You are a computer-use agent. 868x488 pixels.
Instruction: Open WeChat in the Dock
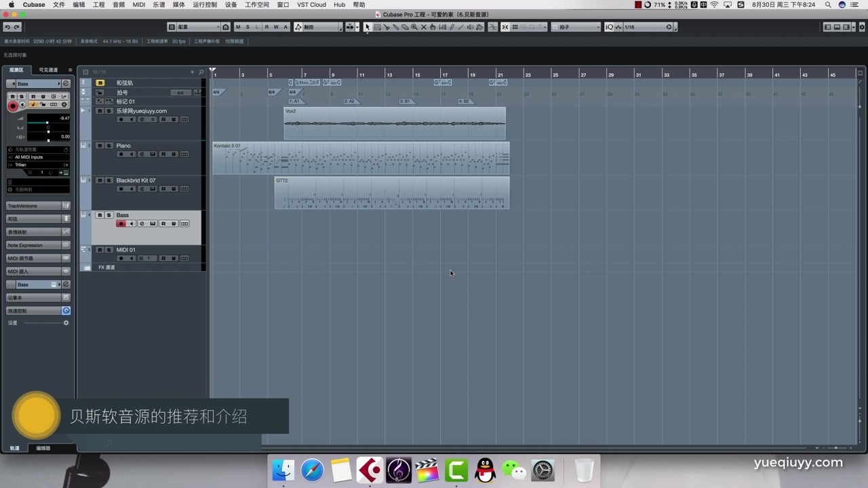pos(514,470)
